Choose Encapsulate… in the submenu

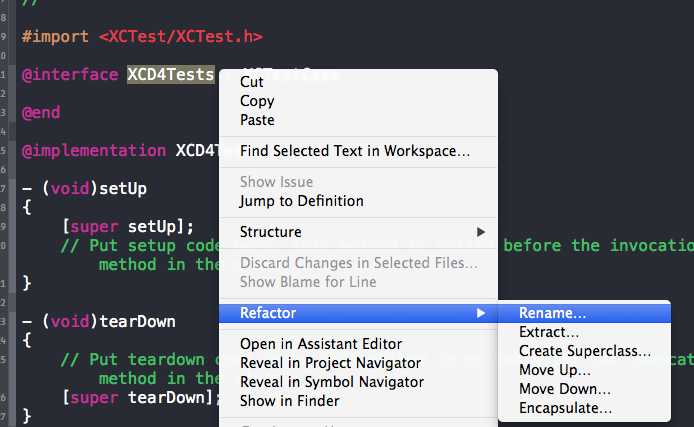(x=565, y=408)
